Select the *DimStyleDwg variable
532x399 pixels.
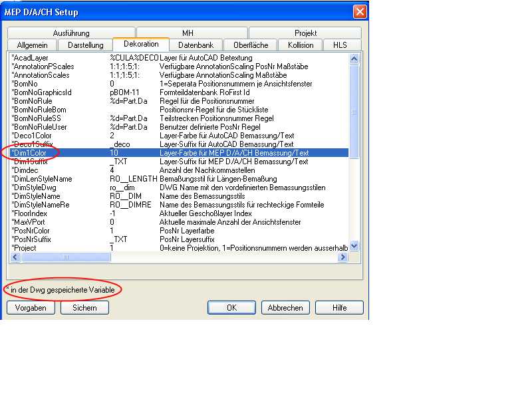180,188
